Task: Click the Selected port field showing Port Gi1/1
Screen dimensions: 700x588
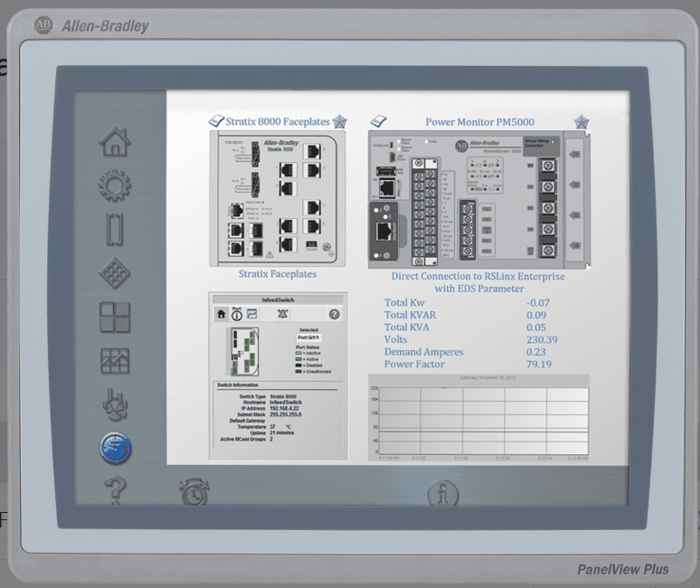Action: pyautogui.click(x=308, y=337)
